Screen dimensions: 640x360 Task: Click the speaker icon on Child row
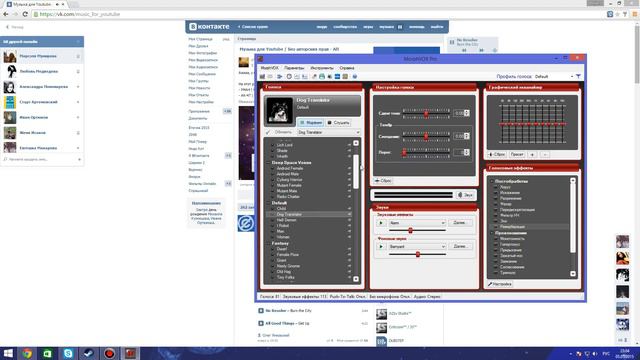tap(349, 209)
